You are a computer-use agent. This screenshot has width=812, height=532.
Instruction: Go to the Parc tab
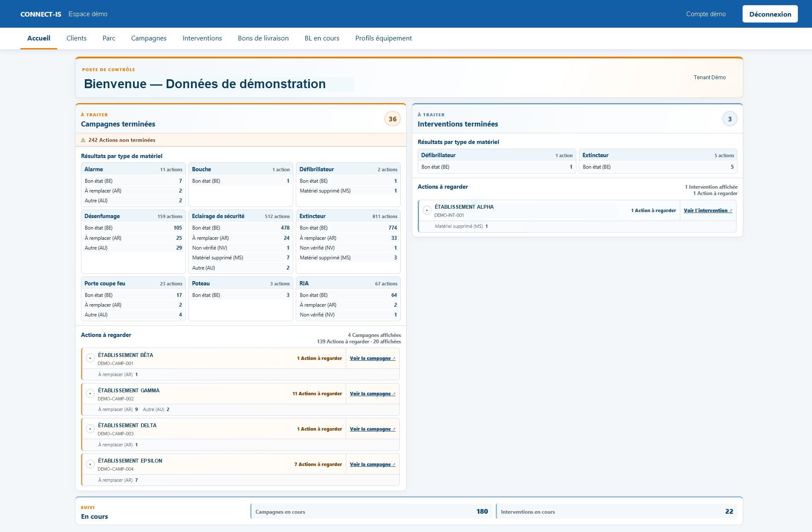pos(109,38)
